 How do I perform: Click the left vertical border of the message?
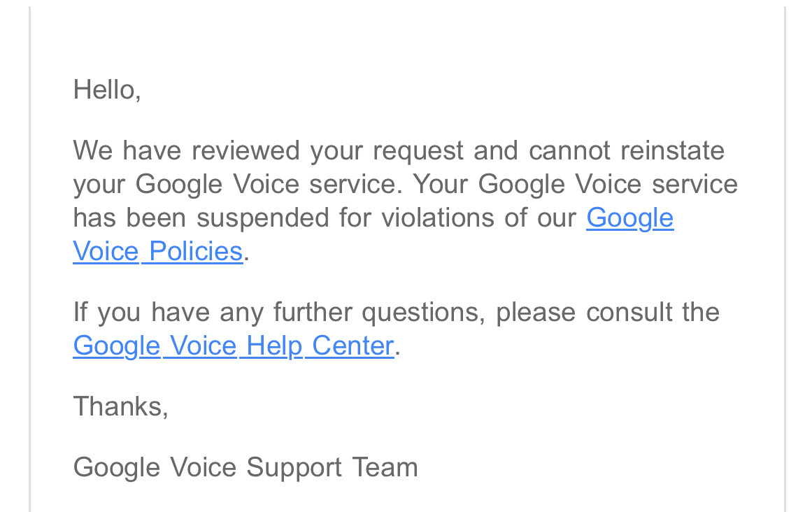pyautogui.click(x=30, y=259)
